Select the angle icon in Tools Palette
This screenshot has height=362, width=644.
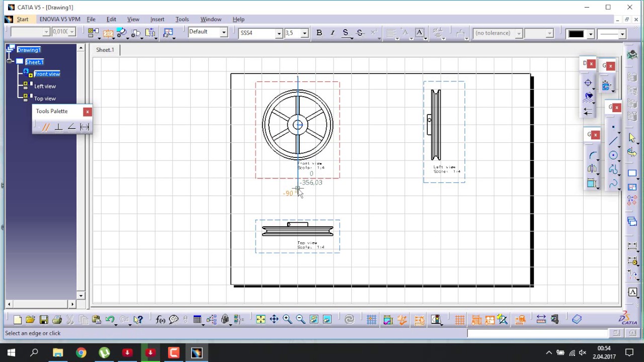click(x=71, y=127)
